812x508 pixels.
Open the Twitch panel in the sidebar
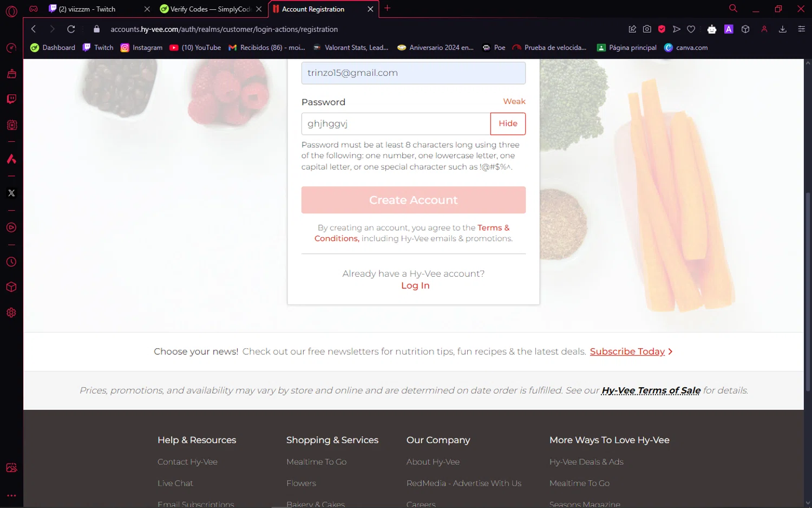point(11,99)
